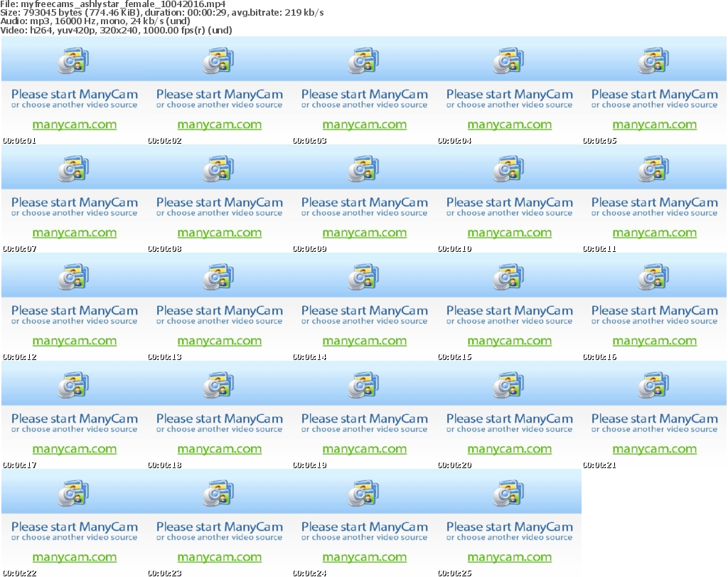Viewport: 728px width, 577px height.
Task: Click the manycam.com link in frame 00:00:10
Action: tap(509, 233)
